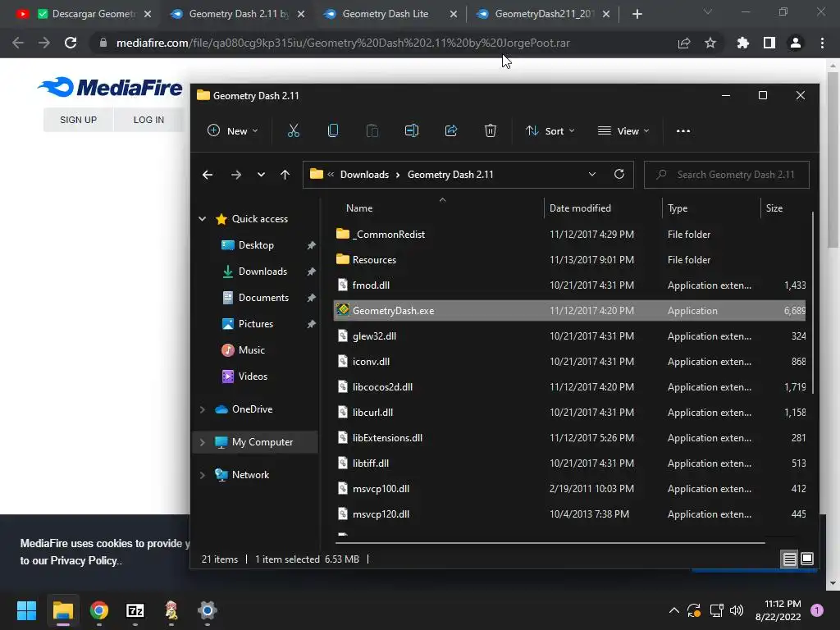Go forward in File Explorer navigation
Screen dimensions: 840x630
click(x=235, y=175)
